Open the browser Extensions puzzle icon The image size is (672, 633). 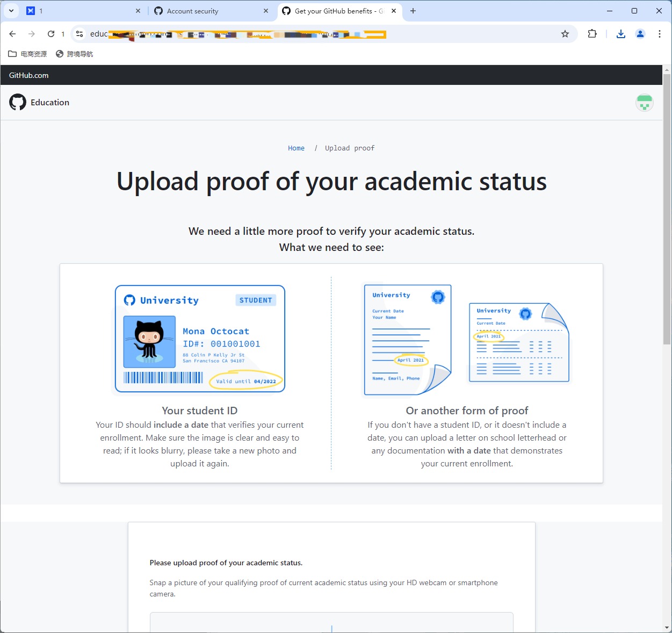592,34
